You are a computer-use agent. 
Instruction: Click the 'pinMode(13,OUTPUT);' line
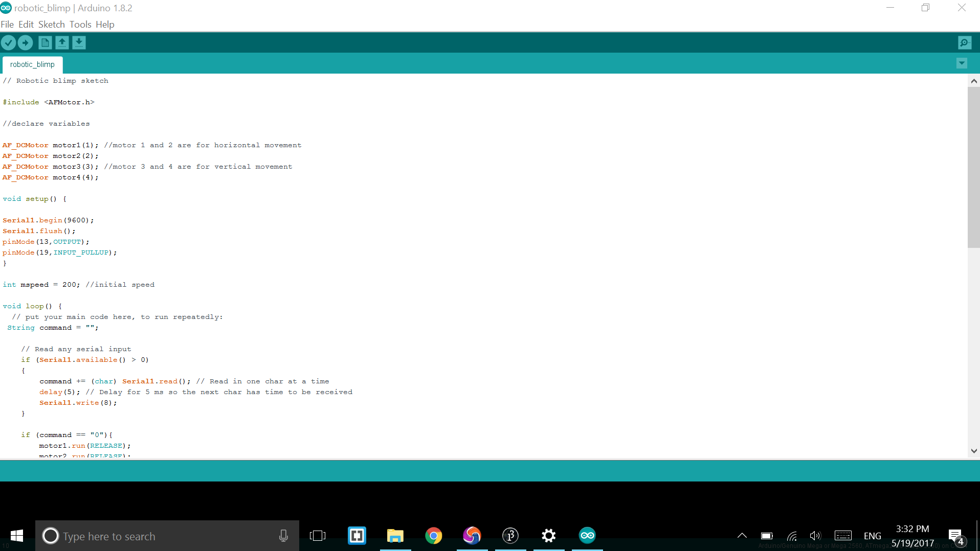tap(46, 242)
